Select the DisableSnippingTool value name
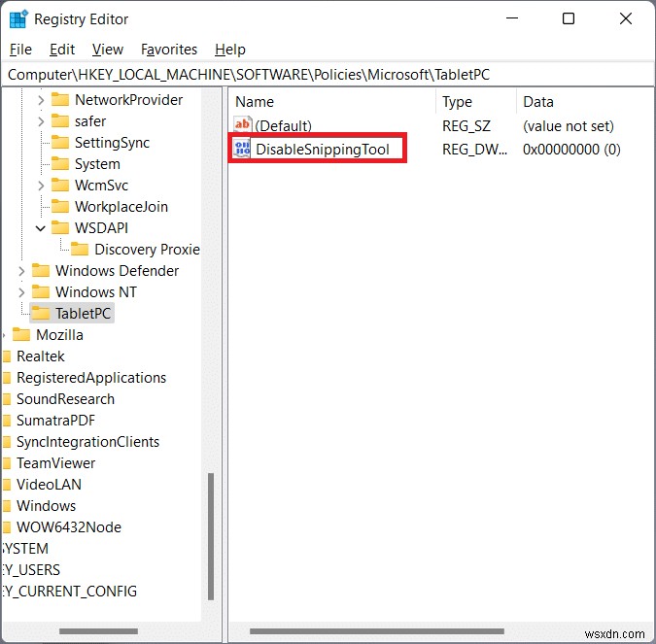 [x=322, y=150]
